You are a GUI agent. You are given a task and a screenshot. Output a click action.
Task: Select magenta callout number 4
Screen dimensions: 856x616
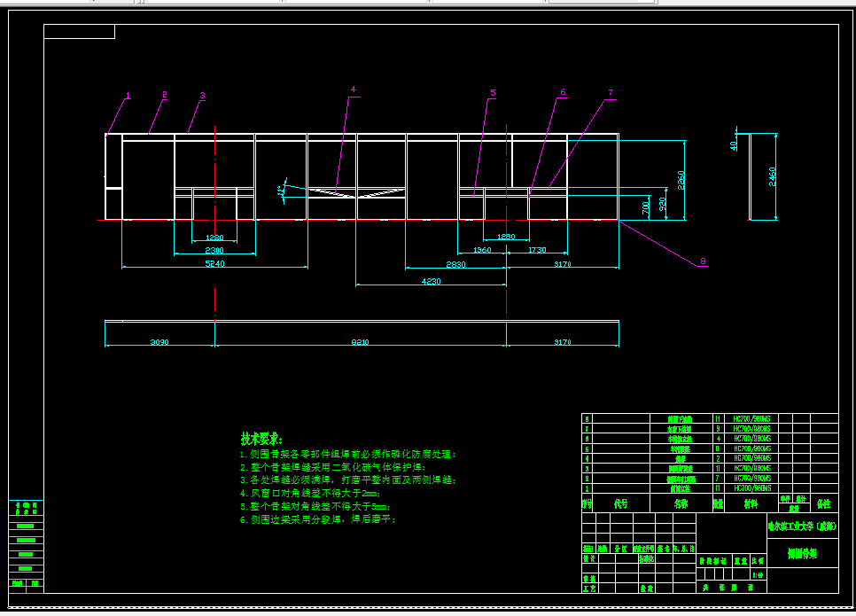[354, 89]
